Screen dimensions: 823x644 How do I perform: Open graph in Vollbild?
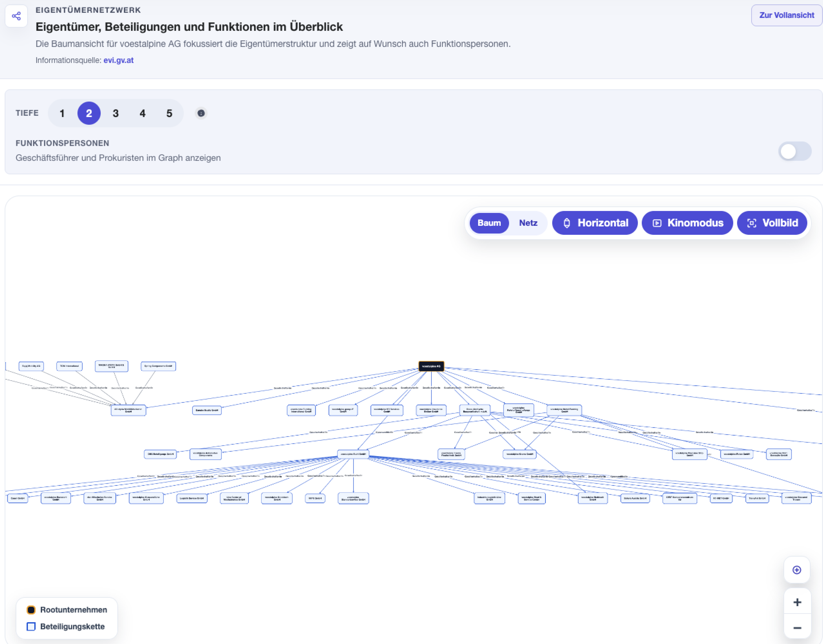772,223
